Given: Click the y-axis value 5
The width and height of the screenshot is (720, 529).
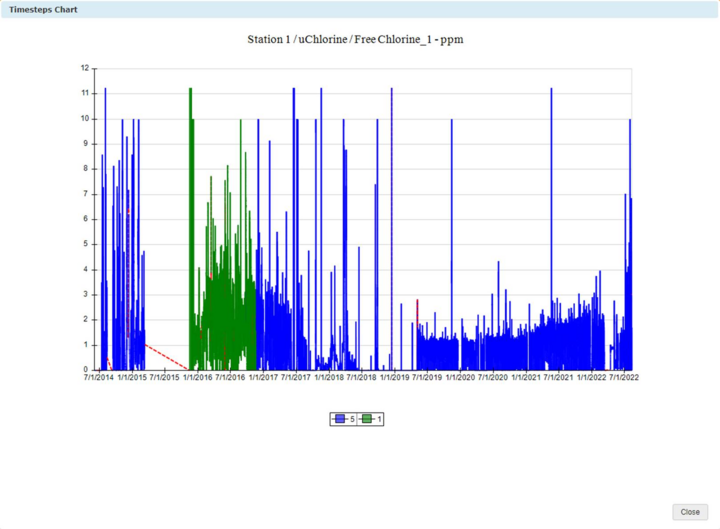Looking at the screenshot, I should [x=86, y=244].
